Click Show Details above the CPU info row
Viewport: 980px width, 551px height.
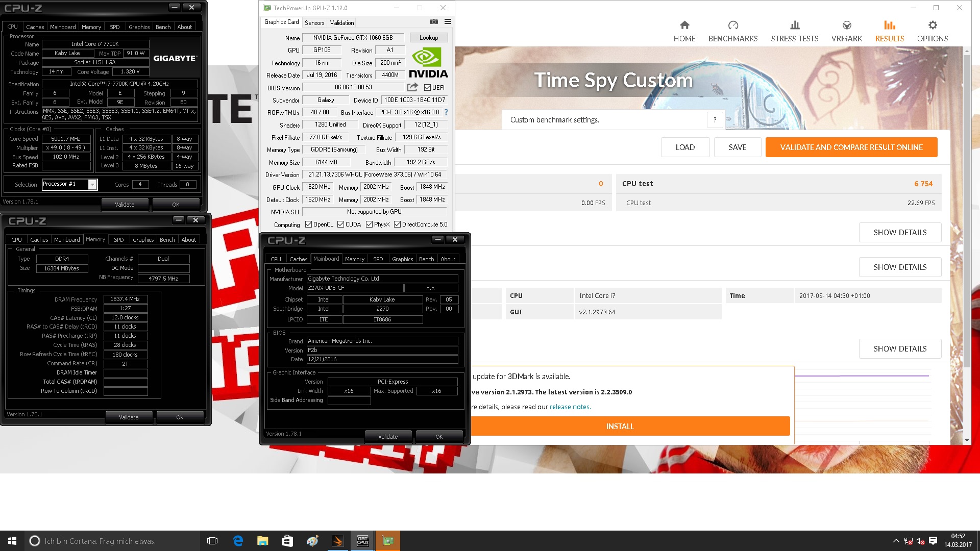click(x=900, y=267)
